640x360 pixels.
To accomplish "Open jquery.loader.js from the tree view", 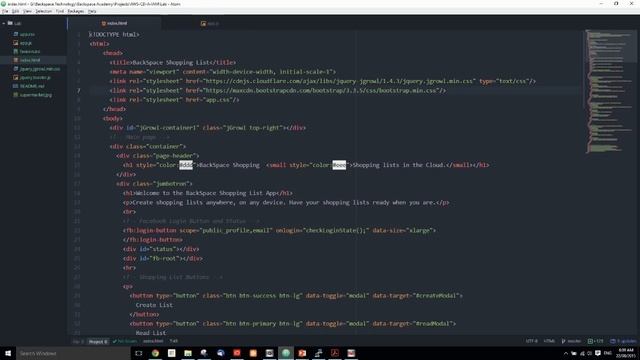I will pos(35,78).
